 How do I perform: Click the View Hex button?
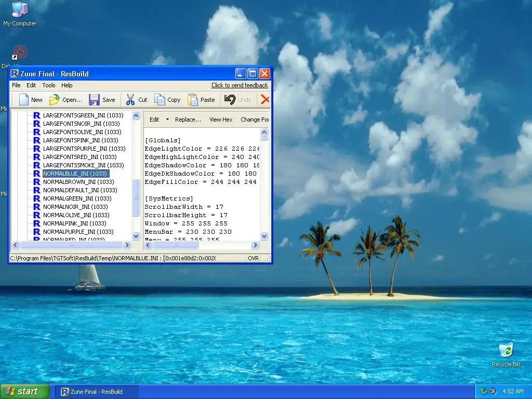(x=221, y=119)
